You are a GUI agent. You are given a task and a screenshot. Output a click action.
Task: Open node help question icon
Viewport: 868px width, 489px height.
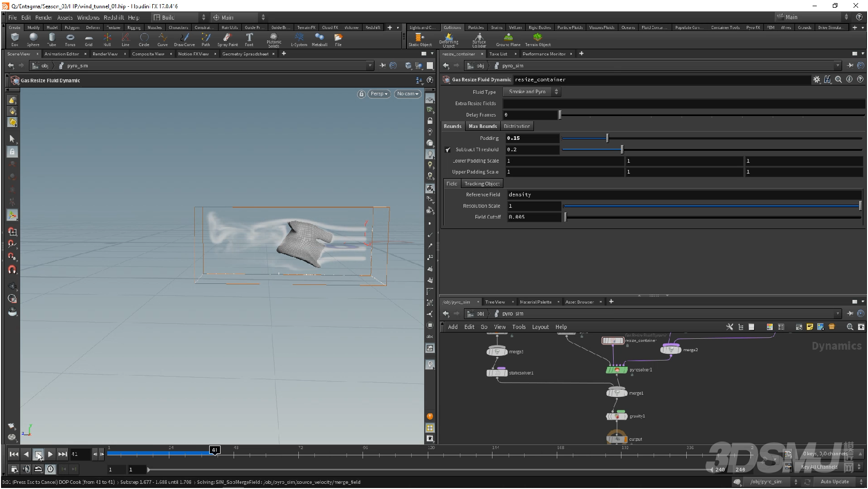860,79
